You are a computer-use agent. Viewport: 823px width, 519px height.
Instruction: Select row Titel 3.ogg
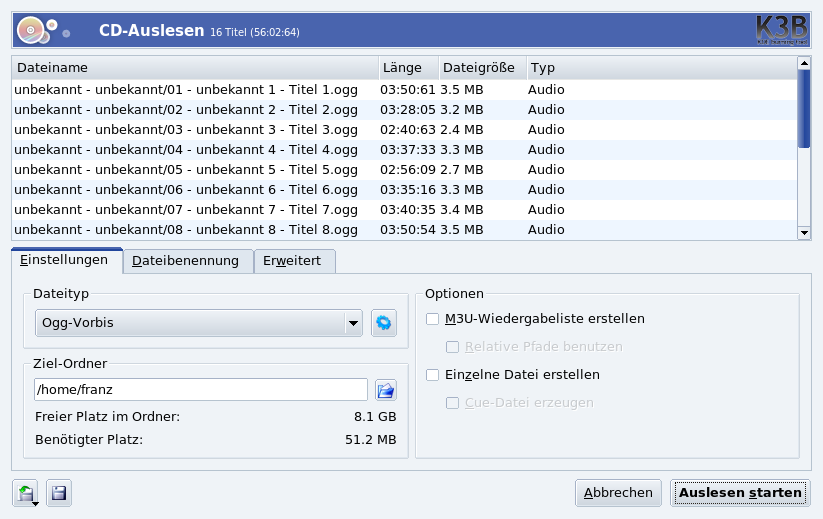click(x=404, y=130)
